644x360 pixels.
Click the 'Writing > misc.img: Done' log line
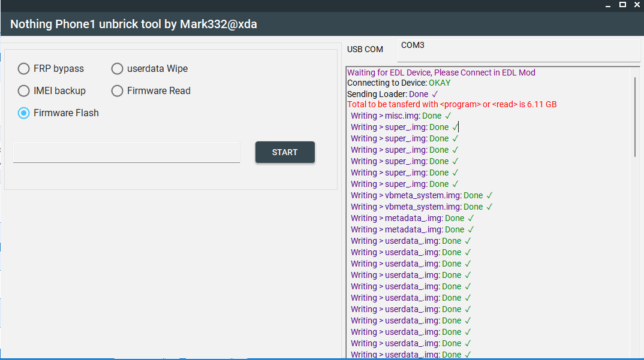401,116
